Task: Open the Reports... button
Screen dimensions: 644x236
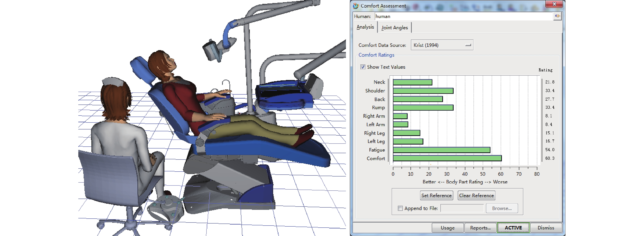Action: click(x=480, y=228)
